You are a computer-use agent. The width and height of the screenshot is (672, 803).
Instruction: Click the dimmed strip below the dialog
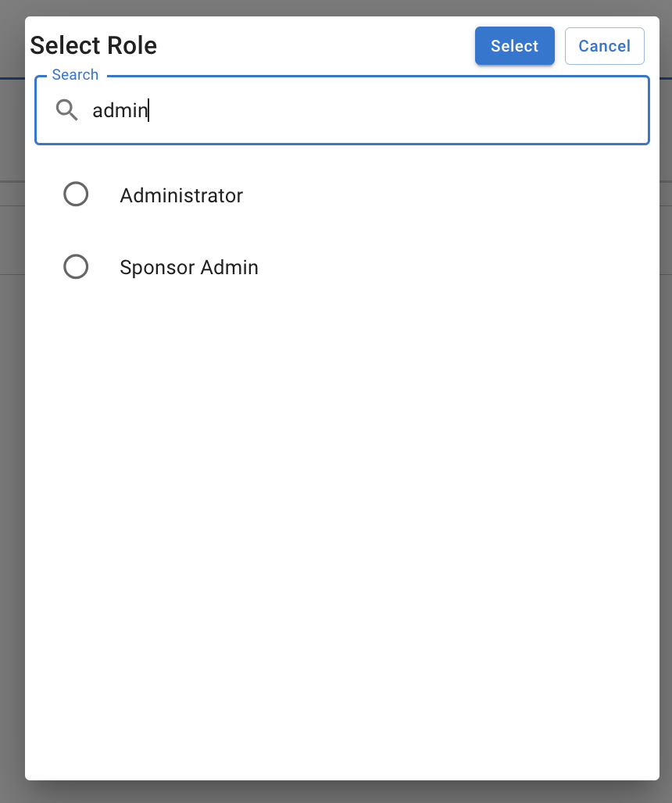336,791
